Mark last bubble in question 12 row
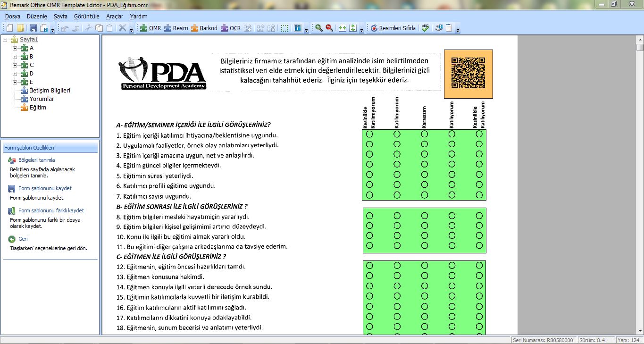Screen dimensions: 644x344 pyautogui.click(x=479, y=266)
